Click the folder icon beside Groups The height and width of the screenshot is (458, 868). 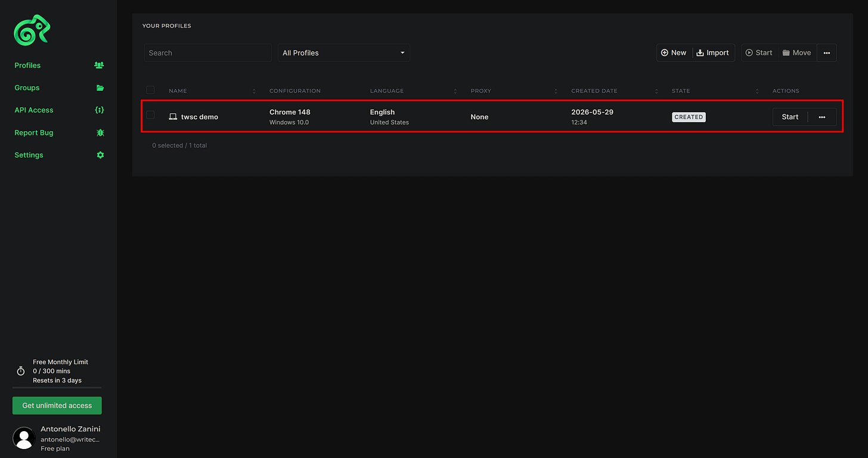coord(100,88)
